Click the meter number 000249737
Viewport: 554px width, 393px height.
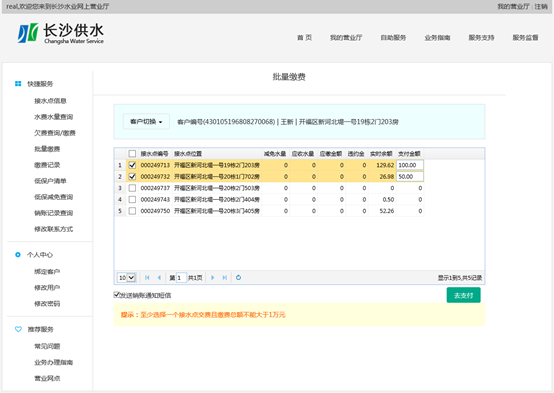(x=155, y=188)
